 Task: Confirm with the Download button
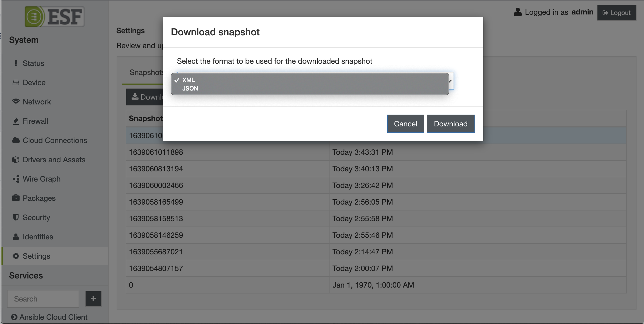pos(451,124)
